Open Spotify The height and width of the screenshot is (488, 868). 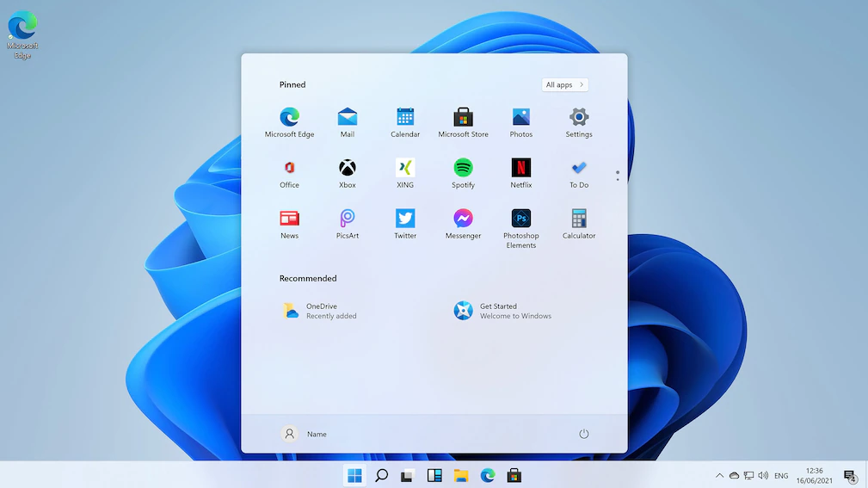(463, 173)
